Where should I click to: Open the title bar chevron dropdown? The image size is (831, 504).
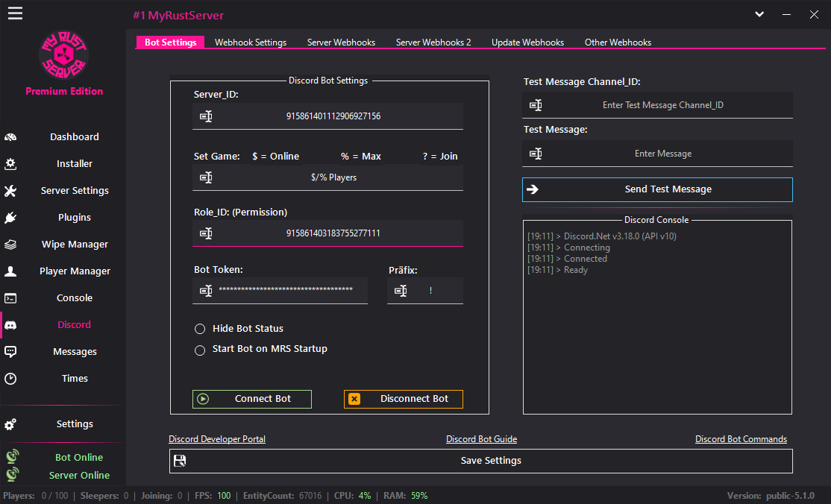point(759,13)
